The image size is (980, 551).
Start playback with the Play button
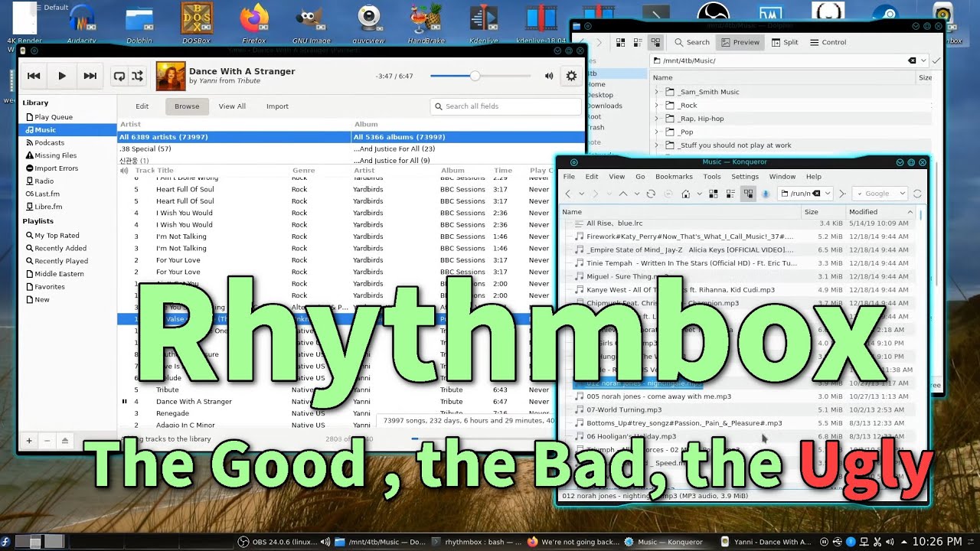click(x=62, y=76)
